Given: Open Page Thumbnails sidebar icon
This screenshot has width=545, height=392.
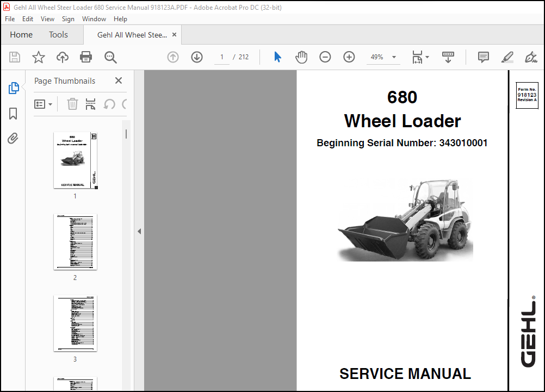Looking at the screenshot, I should tap(14, 88).
